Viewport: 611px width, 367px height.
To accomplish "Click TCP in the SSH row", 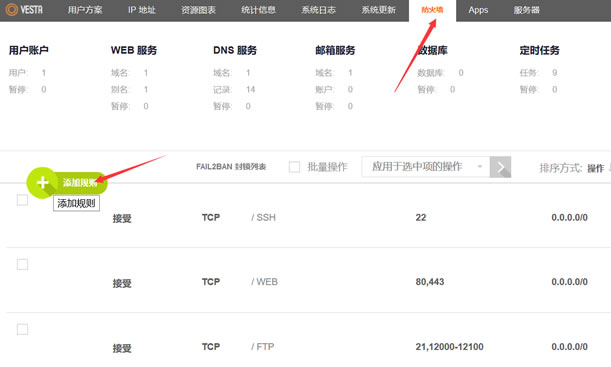I will (211, 217).
